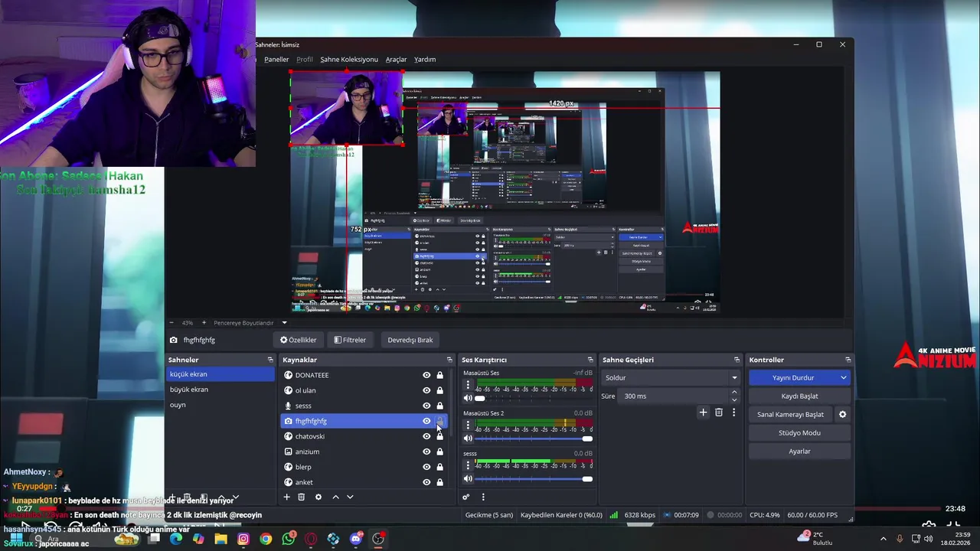Unlock the sesss source lock icon
Screen dimensions: 980x551
439,406
